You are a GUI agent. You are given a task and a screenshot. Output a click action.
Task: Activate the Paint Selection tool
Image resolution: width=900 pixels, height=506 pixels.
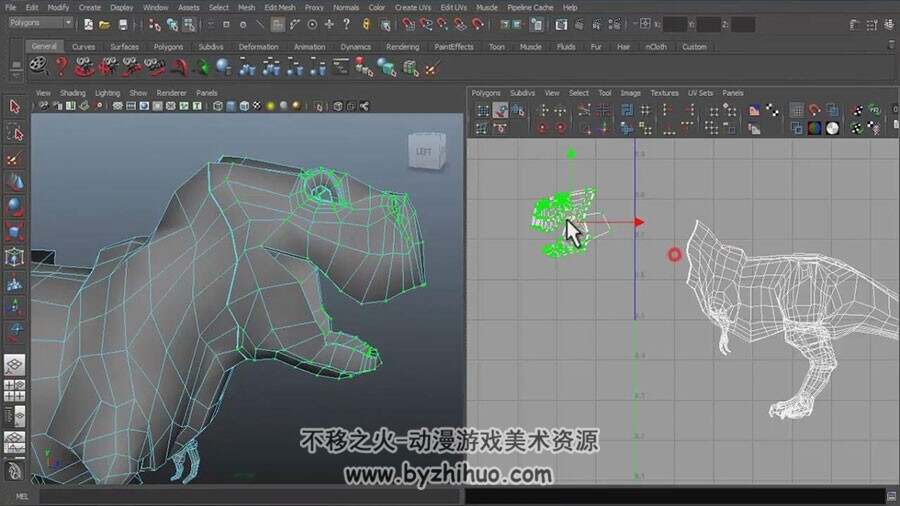(x=15, y=158)
